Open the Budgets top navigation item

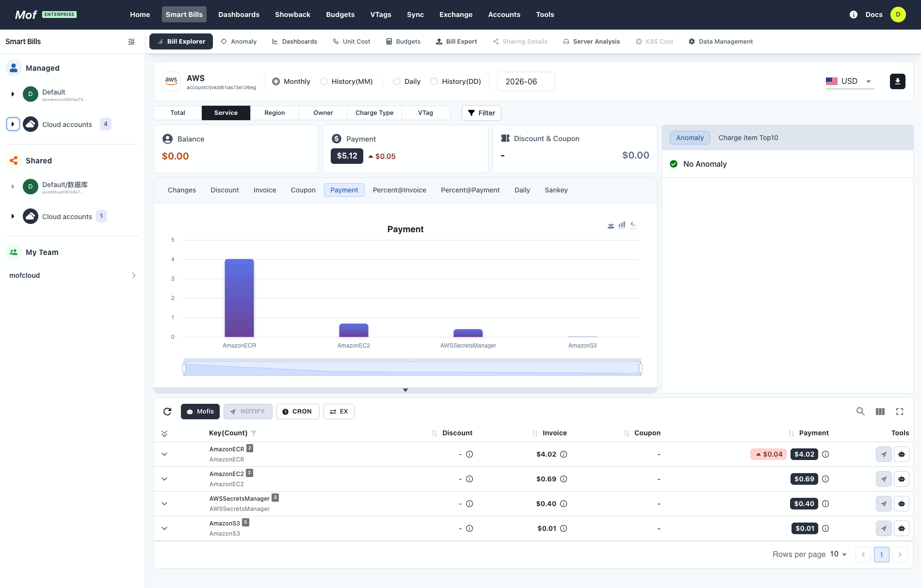tap(340, 15)
